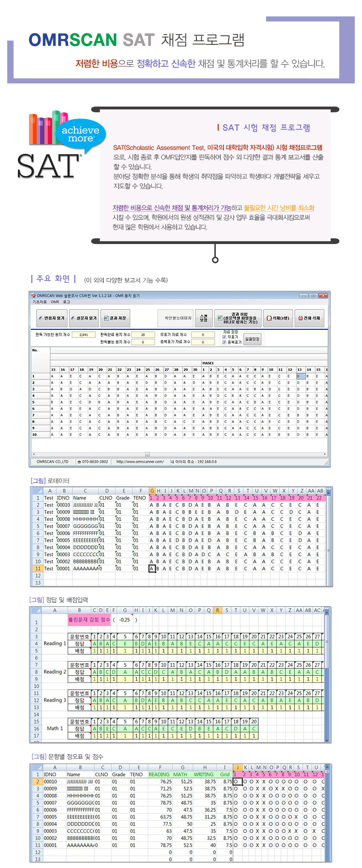Open the 로그 menu
Viewport: 362px width, 868px height.
click(x=67, y=302)
